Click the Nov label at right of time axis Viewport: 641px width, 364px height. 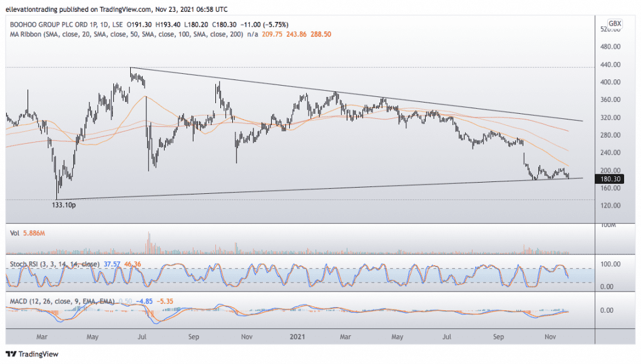coord(550,337)
